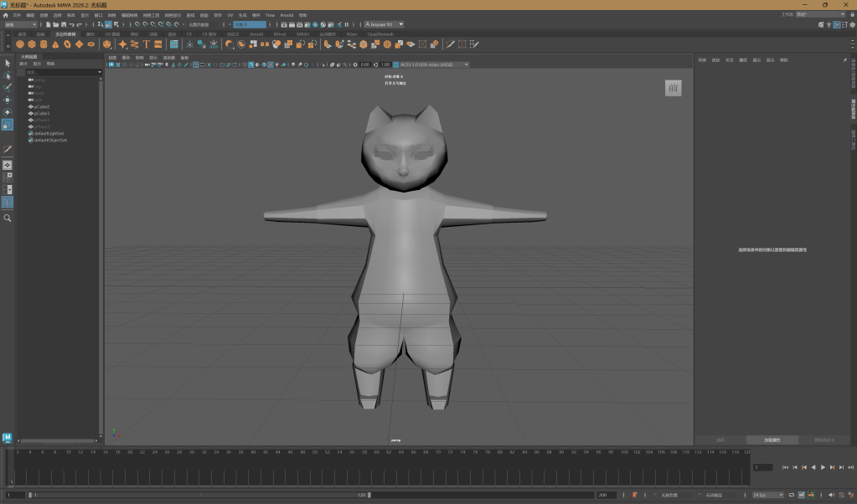The width and height of the screenshot is (857, 504).
Task: Activate the Lasso select tool
Action: [8, 75]
